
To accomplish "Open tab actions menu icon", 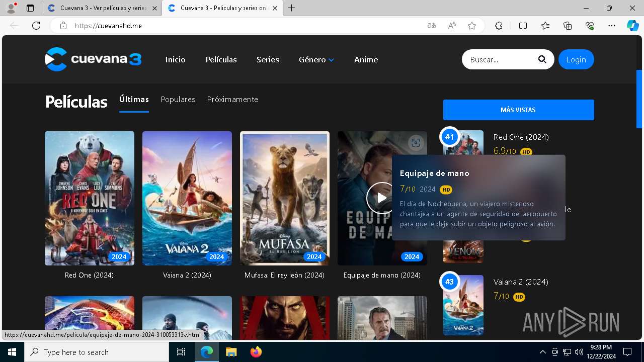I will coord(30,8).
